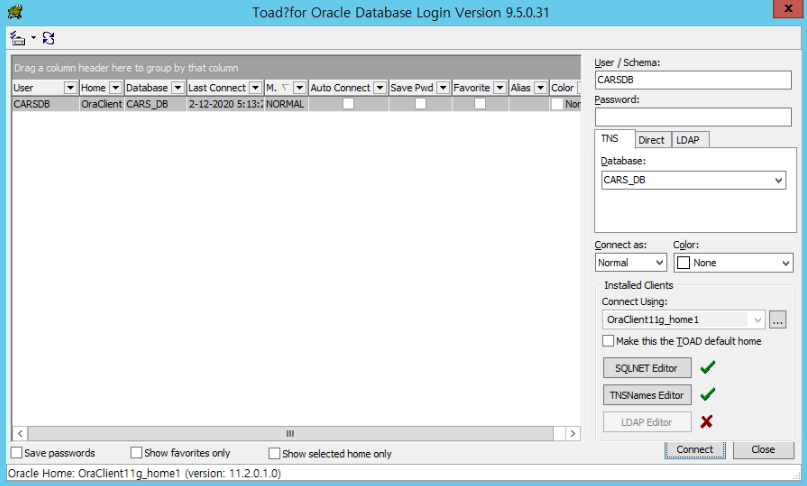807x486 pixels.
Task: Click the NORMAL mode cell
Action: point(286,104)
